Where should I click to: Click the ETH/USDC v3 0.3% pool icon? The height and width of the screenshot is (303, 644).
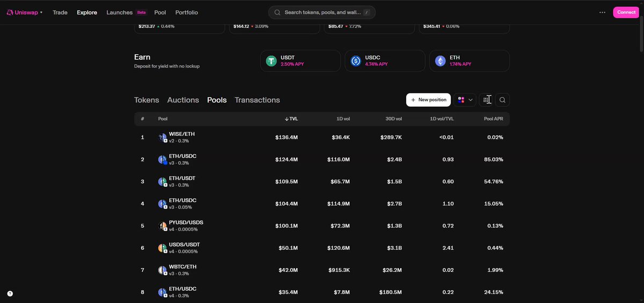tap(163, 159)
